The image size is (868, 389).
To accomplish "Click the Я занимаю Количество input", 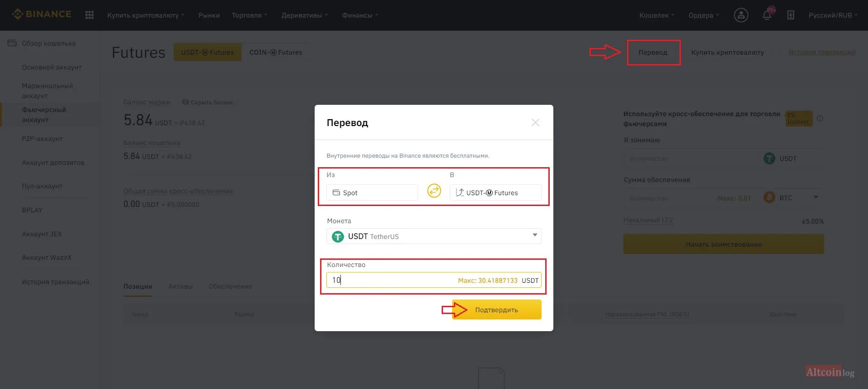I will click(x=692, y=159).
